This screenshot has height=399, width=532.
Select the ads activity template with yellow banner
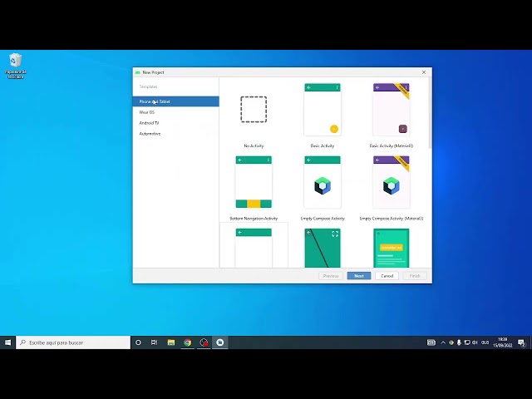coord(392,248)
